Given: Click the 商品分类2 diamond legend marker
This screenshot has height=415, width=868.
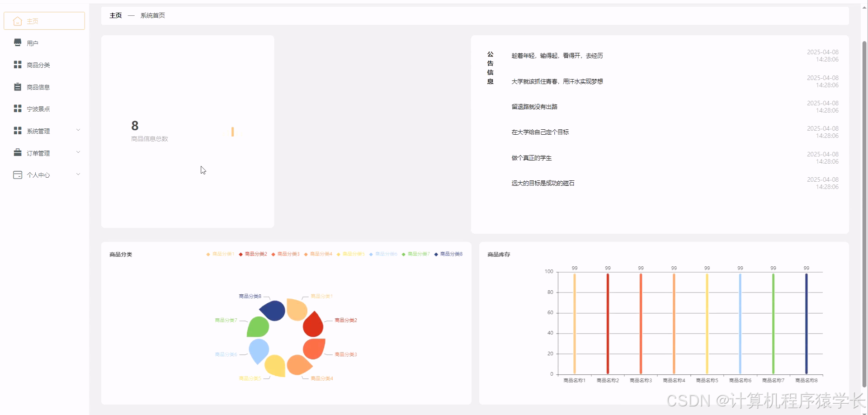Looking at the screenshot, I should pyautogui.click(x=241, y=254).
